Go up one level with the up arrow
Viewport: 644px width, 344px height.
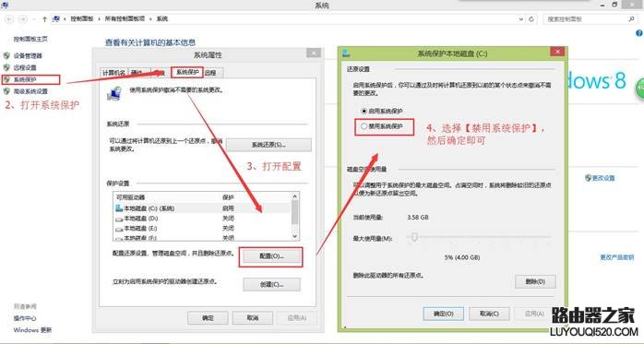coord(44,18)
